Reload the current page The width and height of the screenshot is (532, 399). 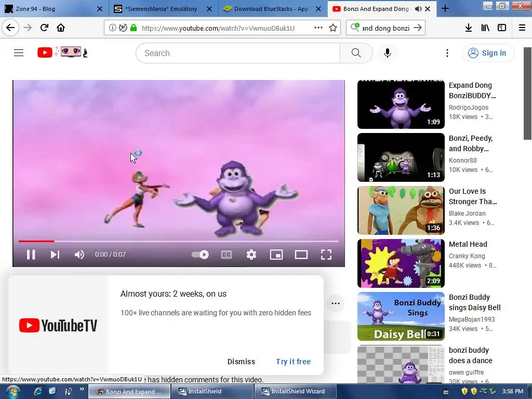click(x=45, y=28)
